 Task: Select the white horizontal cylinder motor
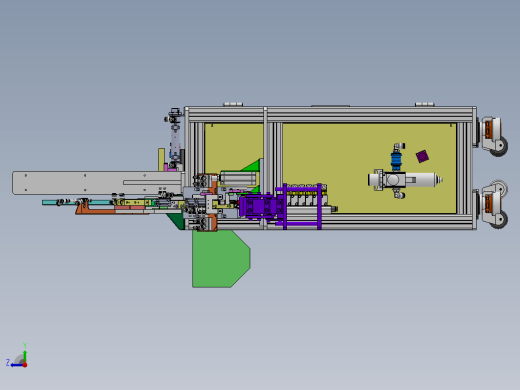pyautogui.click(x=420, y=180)
